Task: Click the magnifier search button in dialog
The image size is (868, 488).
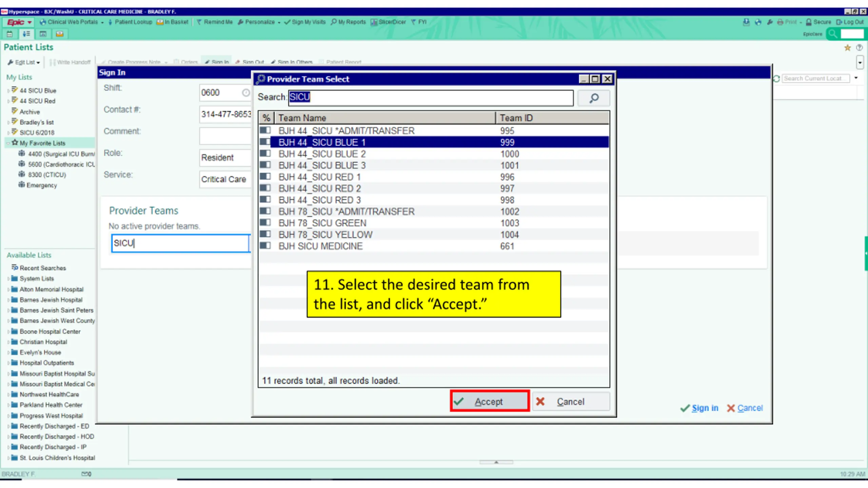Action: pos(594,98)
